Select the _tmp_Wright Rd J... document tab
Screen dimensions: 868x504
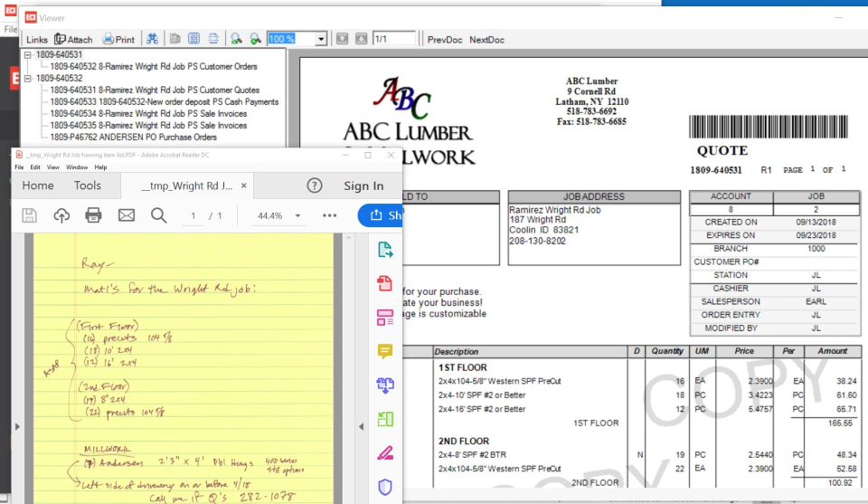(186, 186)
